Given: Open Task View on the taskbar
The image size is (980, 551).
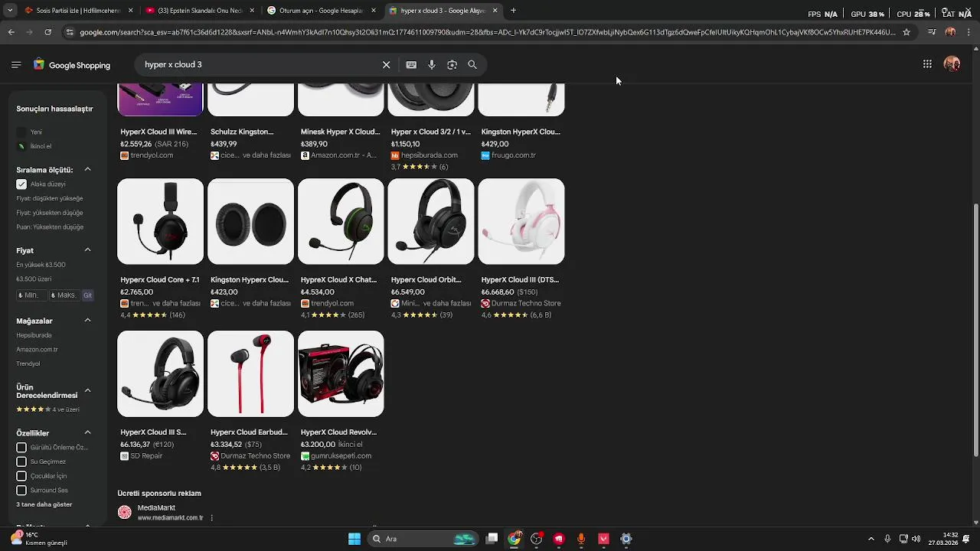Looking at the screenshot, I should click(492, 539).
